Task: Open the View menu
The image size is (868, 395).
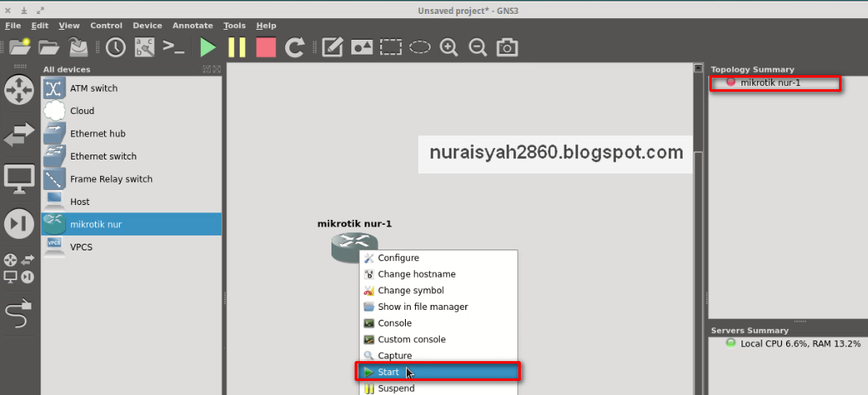Action: pos(69,26)
